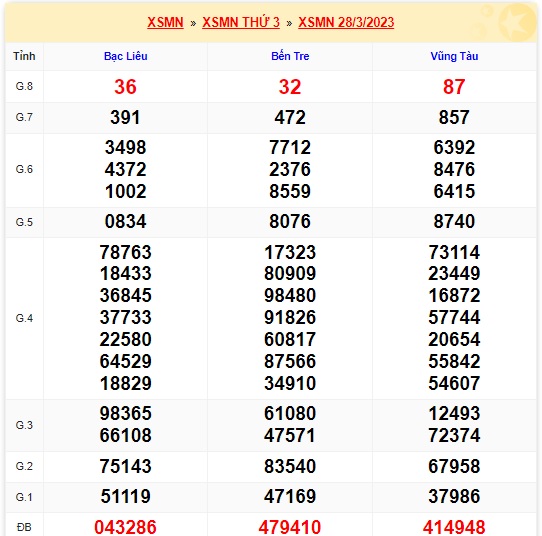Select G.4 number 20654

(x=454, y=339)
